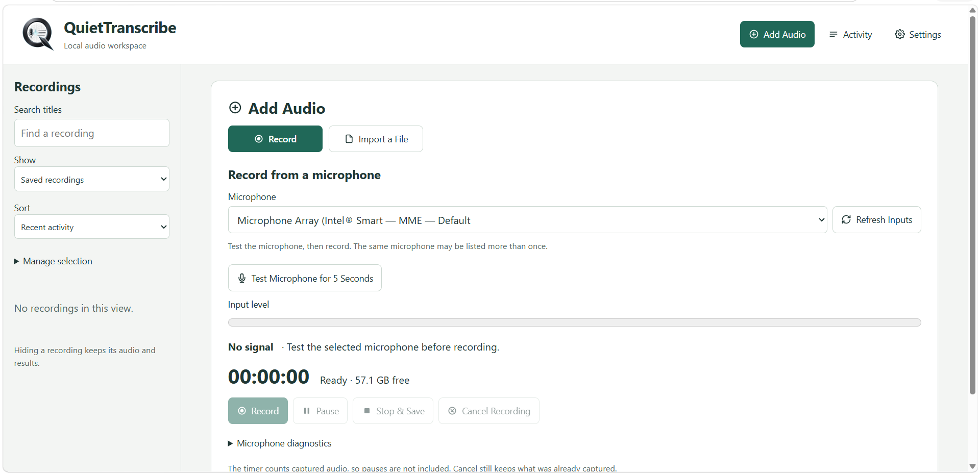This screenshot has width=980, height=474.
Task: Click the pause bars icon
Action: (x=307, y=411)
